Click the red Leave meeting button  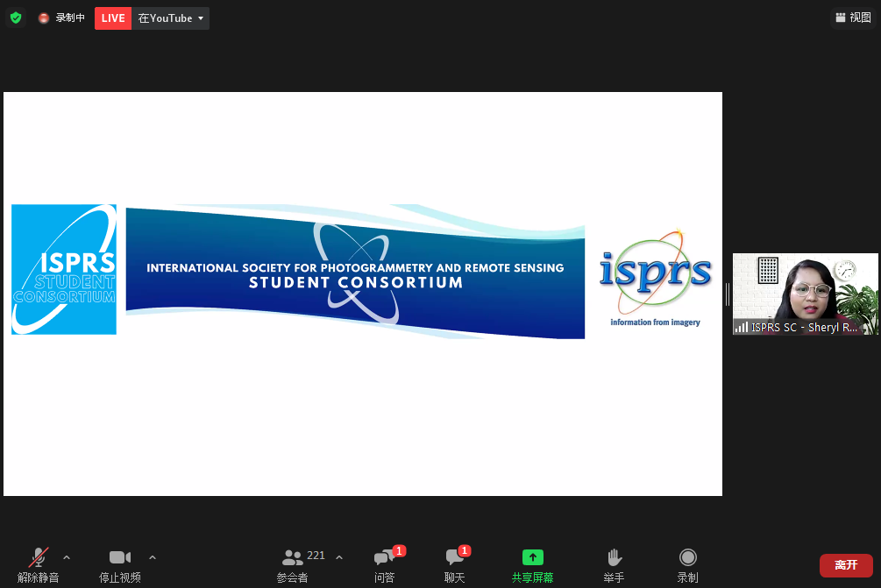tap(846, 565)
